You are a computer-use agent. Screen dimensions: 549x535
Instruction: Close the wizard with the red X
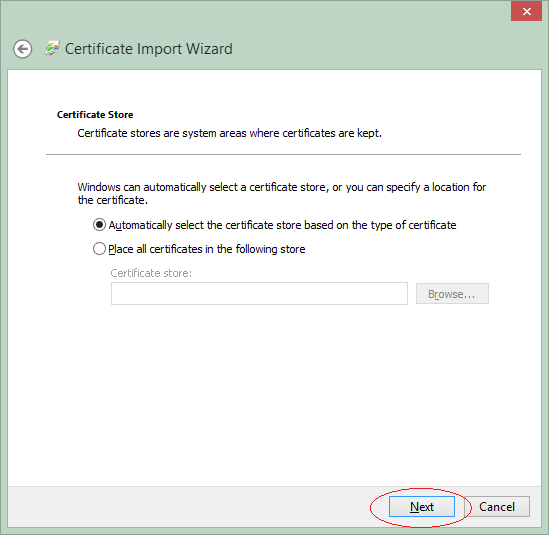click(526, 12)
